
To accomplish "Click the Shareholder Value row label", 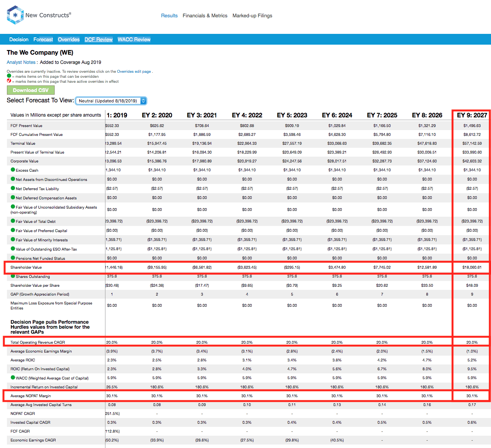I will pos(26,267).
